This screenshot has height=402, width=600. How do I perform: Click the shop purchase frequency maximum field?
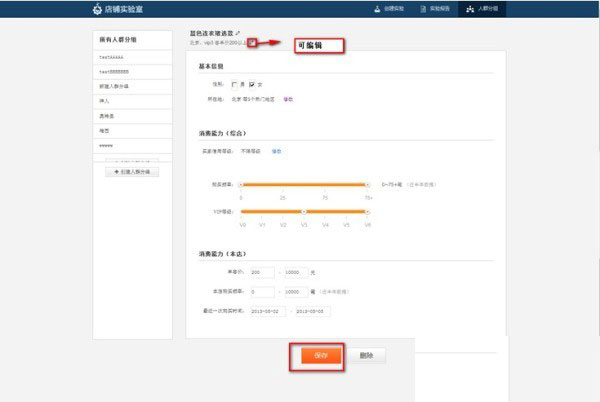click(296, 292)
